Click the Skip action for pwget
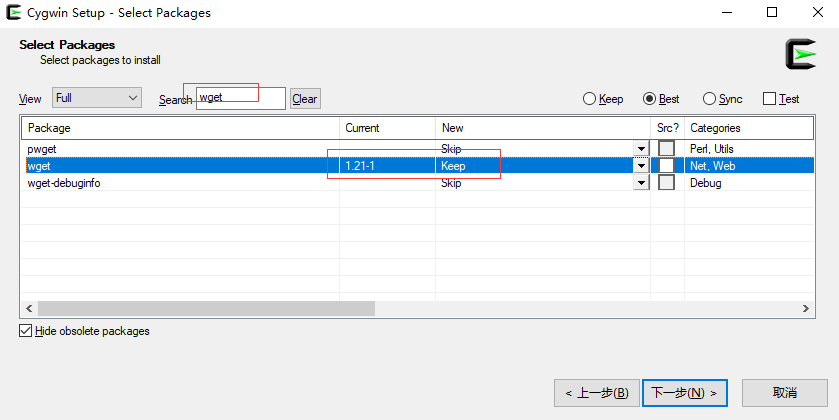This screenshot has width=839, height=420. click(x=451, y=149)
